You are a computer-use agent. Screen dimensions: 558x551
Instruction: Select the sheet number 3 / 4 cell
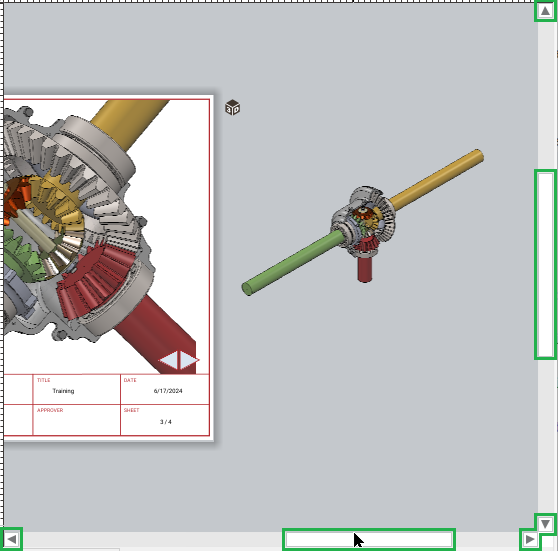[165, 420]
